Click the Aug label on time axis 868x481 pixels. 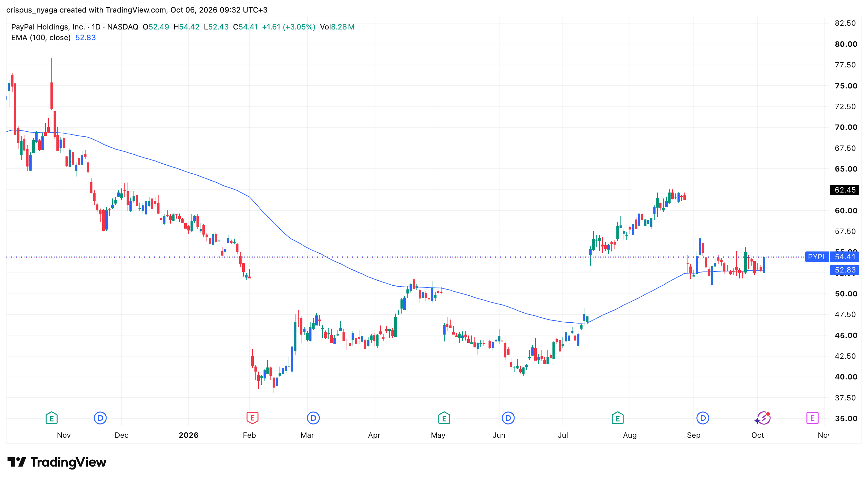(630, 435)
